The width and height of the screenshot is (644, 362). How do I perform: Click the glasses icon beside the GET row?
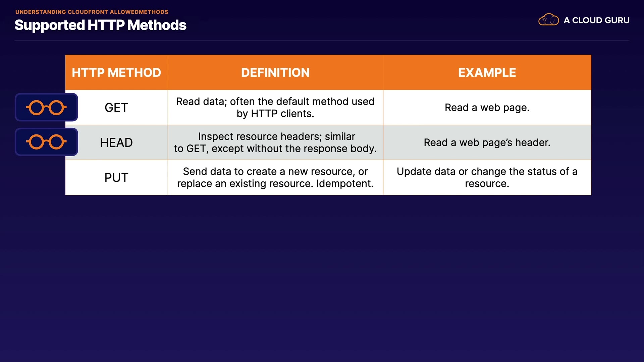(x=46, y=108)
